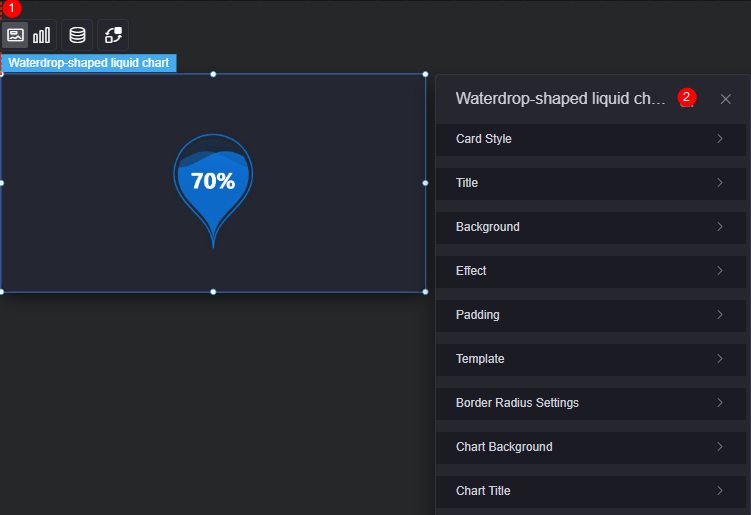Expand the Padding section
The image size is (751, 515).
591,315
